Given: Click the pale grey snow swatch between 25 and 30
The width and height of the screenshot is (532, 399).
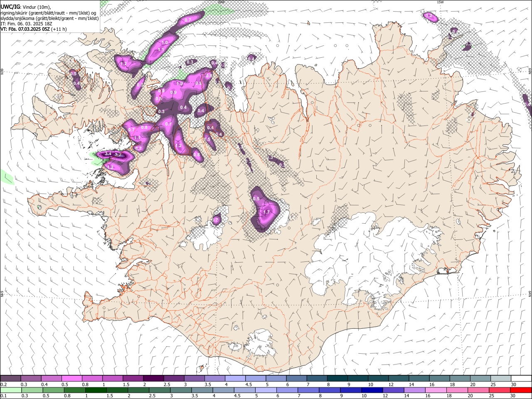Looking at the screenshot, I should pos(500,378).
